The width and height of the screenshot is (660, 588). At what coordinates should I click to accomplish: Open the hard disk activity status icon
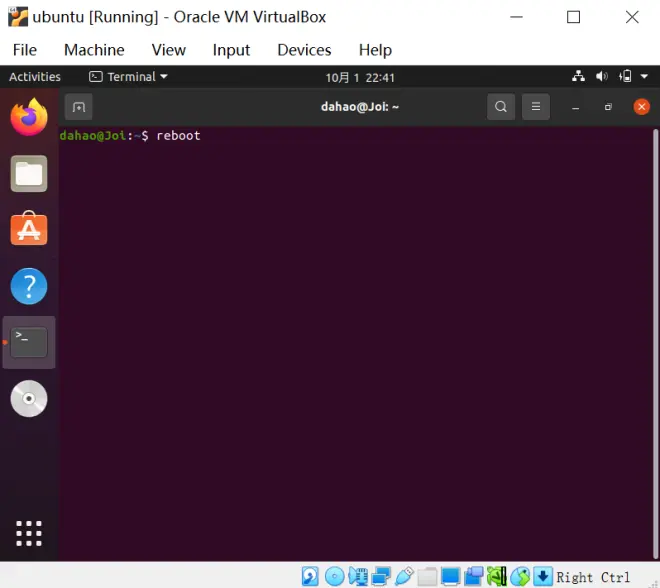point(310,576)
